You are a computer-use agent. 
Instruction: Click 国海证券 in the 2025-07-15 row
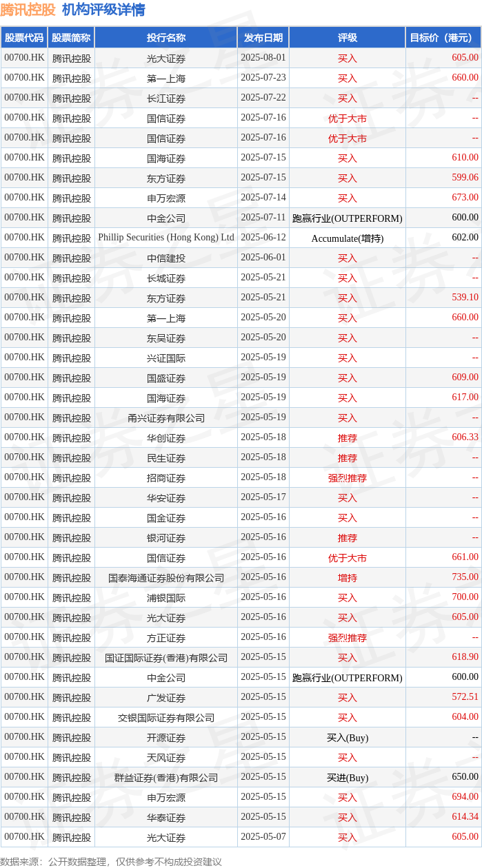pyautogui.click(x=166, y=158)
